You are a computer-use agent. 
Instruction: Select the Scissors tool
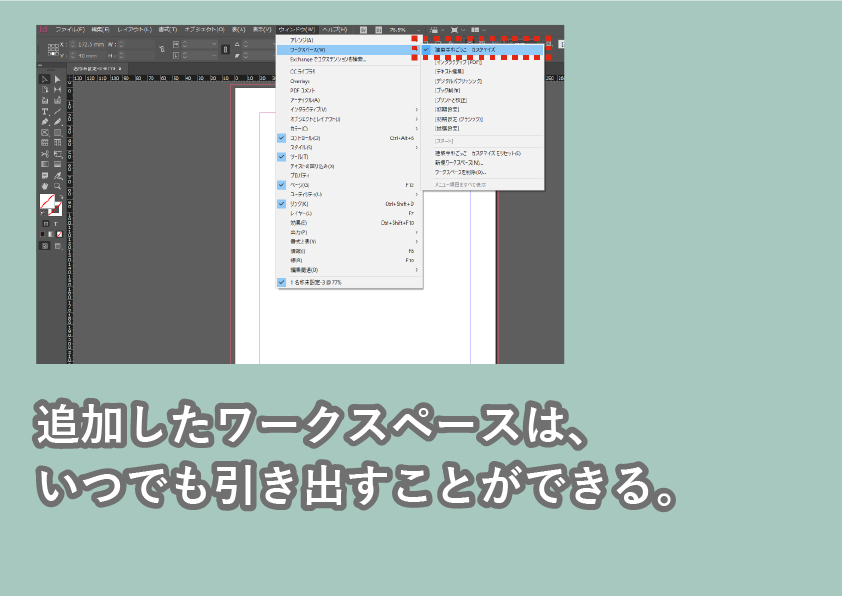click(45, 154)
